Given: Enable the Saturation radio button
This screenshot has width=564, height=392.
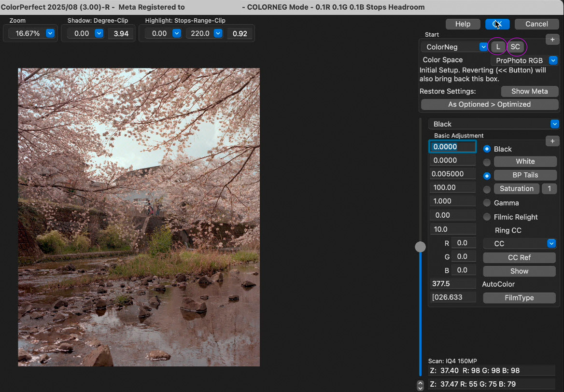Looking at the screenshot, I should click(x=487, y=189).
